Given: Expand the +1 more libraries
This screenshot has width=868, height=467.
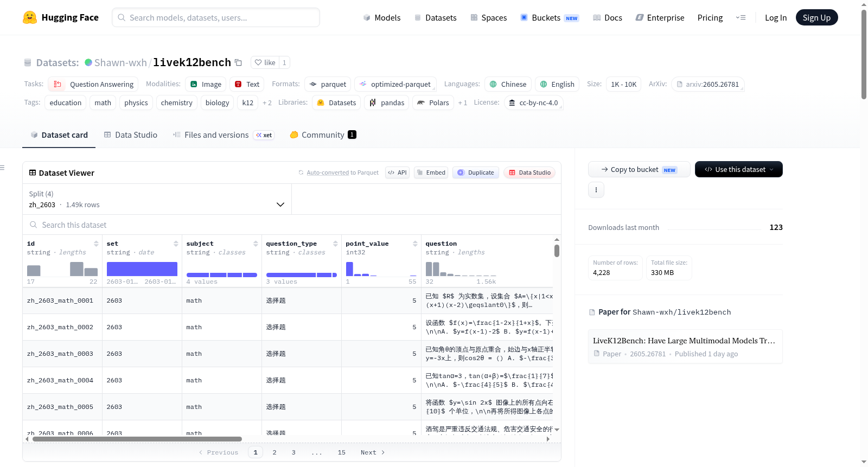Looking at the screenshot, I should coord(462,103).
